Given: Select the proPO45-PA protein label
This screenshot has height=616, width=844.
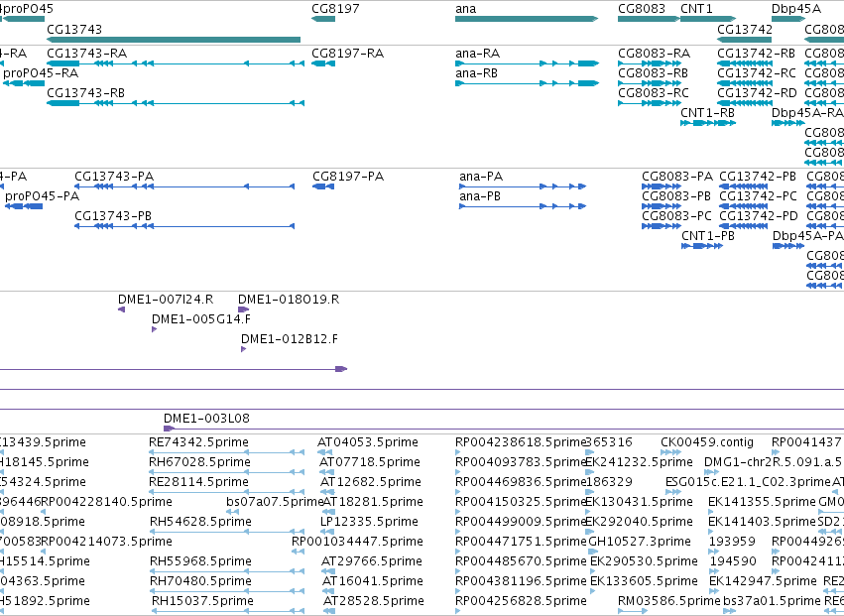Looking at the screenshot, I should coord(42,196).
